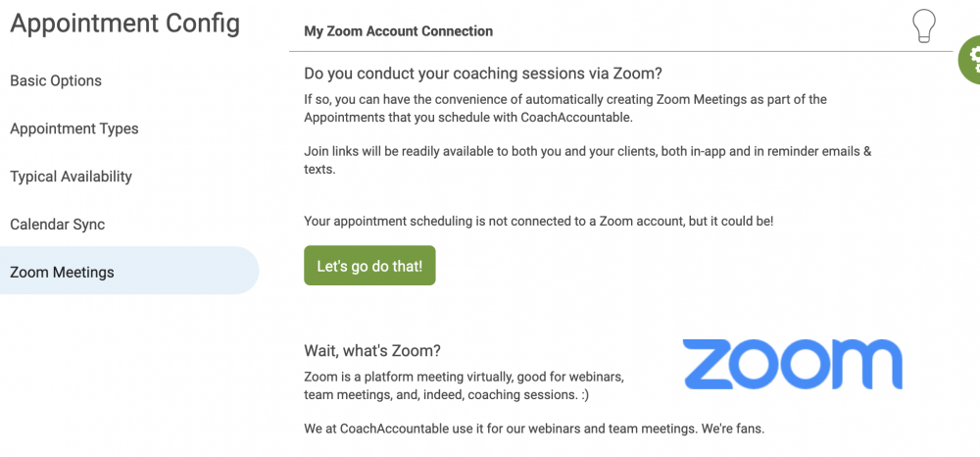Click the divider line under the section header
The image size is (980, 457).
(620, 51)
